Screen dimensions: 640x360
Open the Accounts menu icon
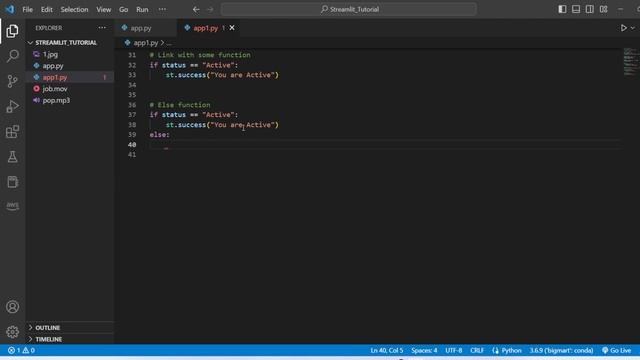pyautogui.click(x=12, y=307)
